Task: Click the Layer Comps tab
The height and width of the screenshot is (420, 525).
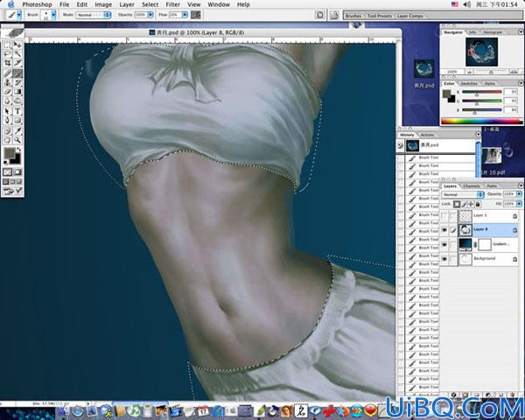Action: (x=409, y=16)
